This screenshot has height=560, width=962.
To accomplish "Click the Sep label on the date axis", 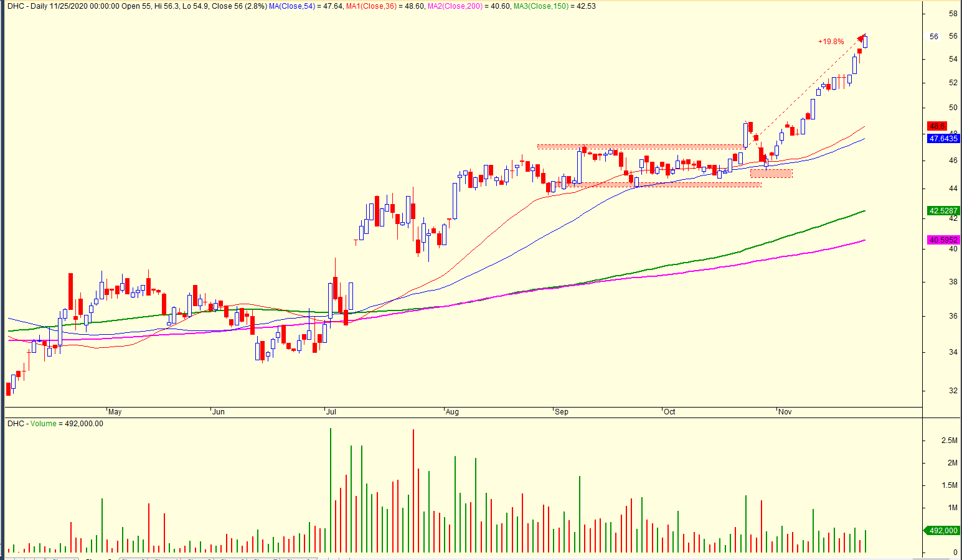I will point(561,412).
